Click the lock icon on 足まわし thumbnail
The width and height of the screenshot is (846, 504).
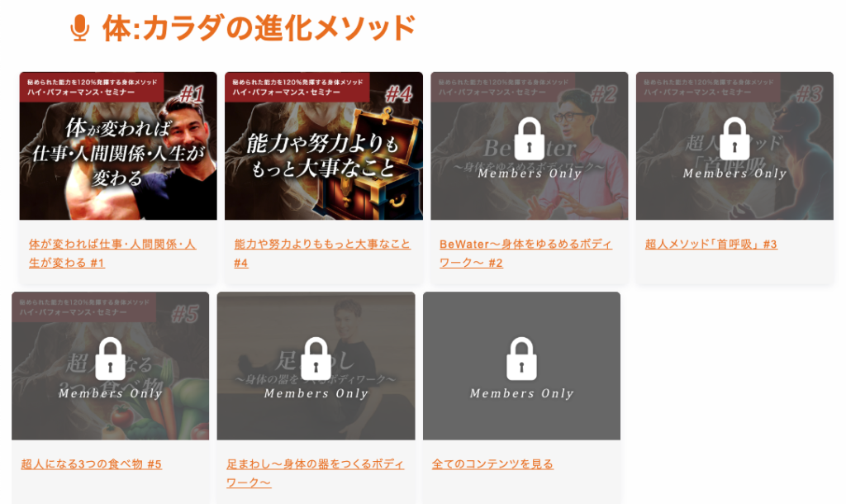[316, 359]
